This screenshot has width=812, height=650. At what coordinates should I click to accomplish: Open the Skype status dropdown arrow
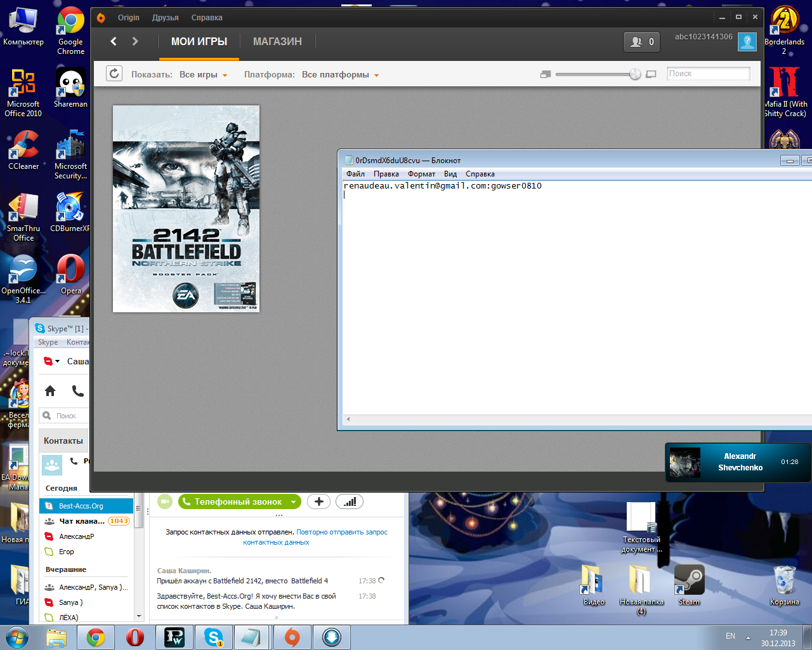click(57, 362)
